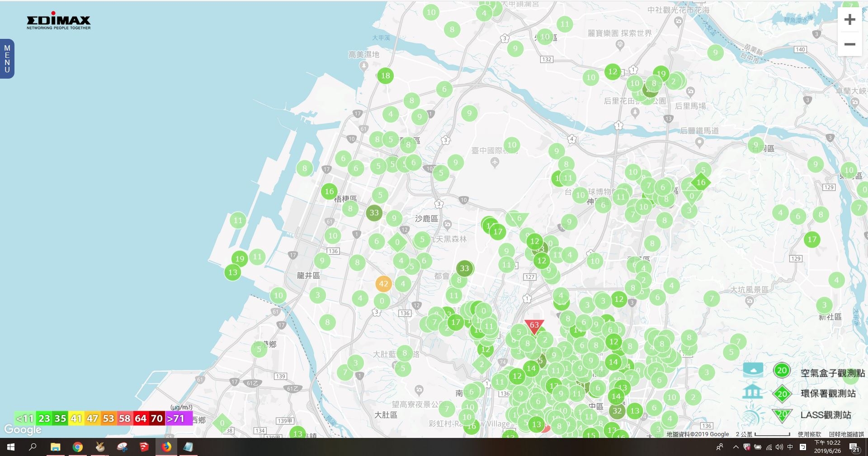Click the <11 legend color box
Image resolution: width=868 pixels, height=456 pixels.
(x=25, y=418)
